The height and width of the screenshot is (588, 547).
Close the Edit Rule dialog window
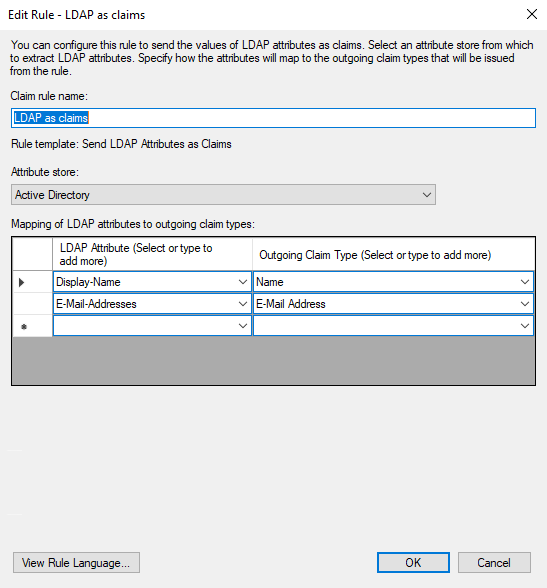(532, 15)
